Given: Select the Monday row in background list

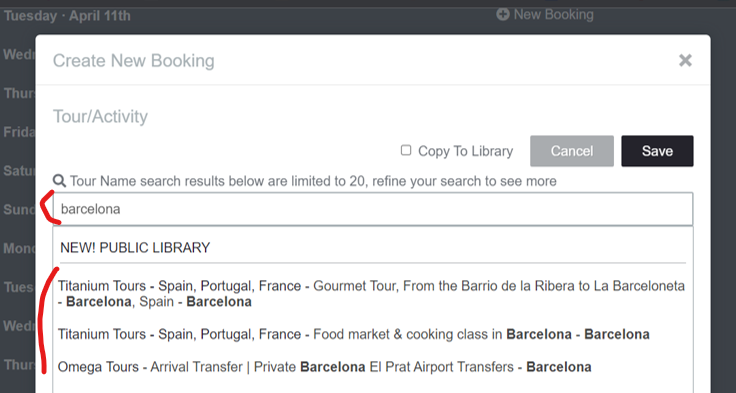Looking at the screenshot, I should pos(19,248).
